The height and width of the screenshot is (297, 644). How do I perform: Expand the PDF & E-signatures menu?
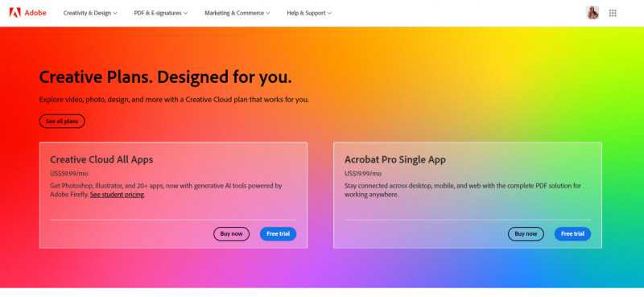coord(160,13)
